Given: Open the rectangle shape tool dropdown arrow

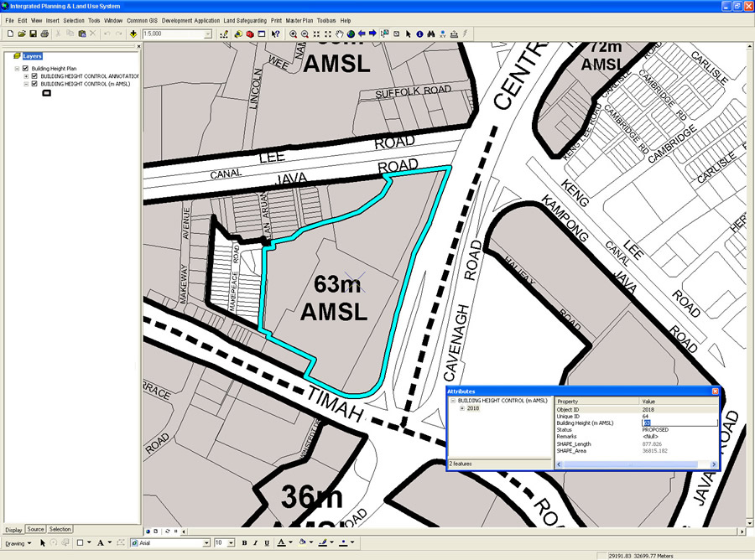Looking at the screenshot, I should pos(89,542).
